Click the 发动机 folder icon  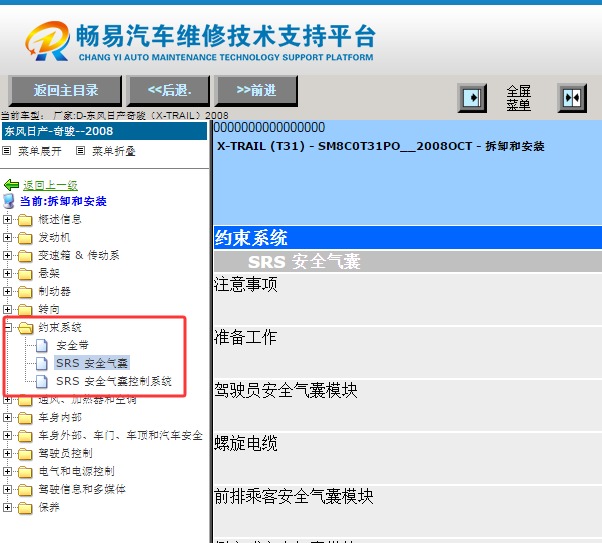[x=25, y=238]
